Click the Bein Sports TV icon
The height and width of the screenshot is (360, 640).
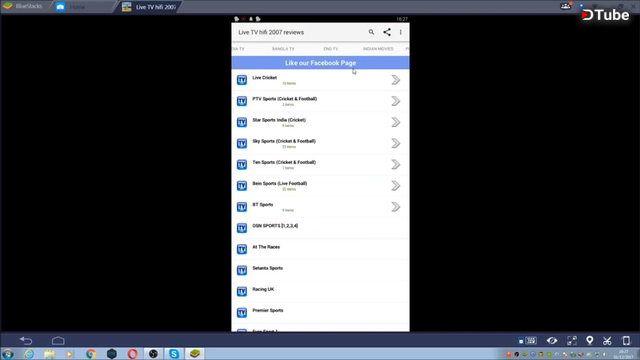tap(242, 186)
